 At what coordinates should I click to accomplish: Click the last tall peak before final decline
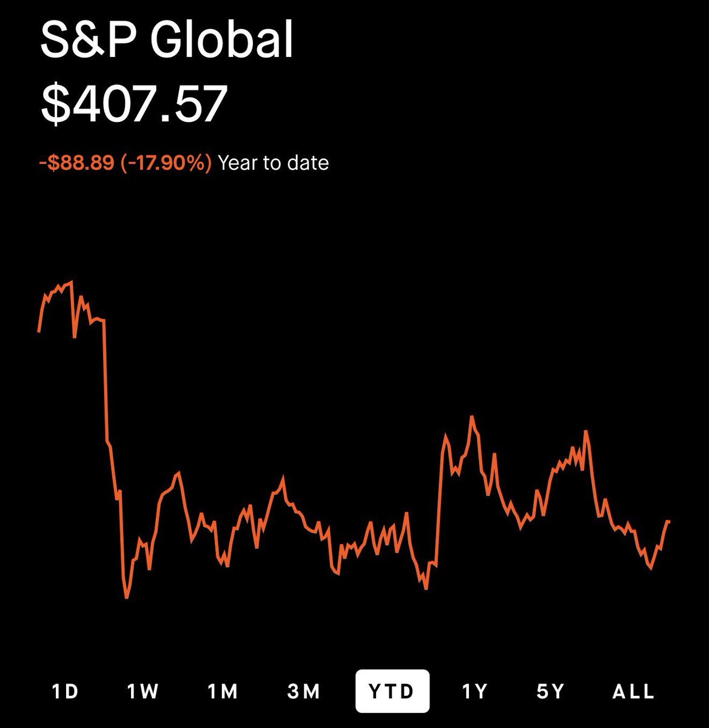[x=585, y=431]
